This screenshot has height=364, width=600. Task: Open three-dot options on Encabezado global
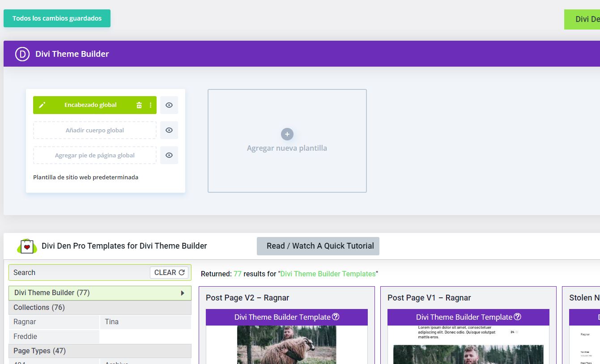[150, 105]
